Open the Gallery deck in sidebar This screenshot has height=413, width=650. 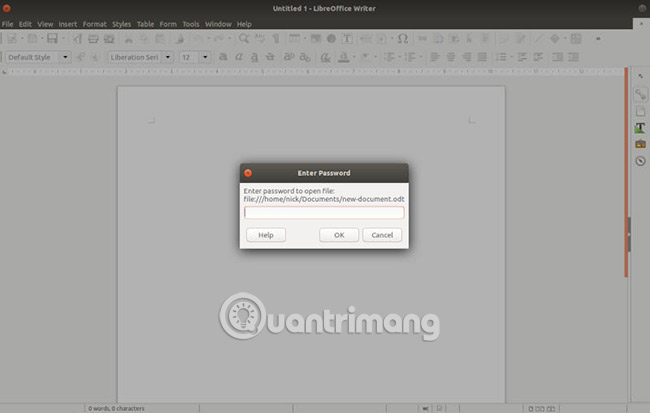click(x=640, y=144)
